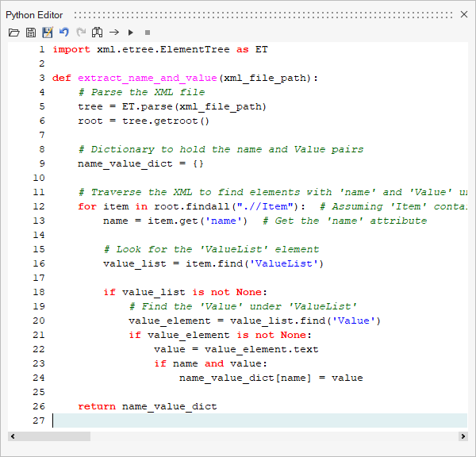The image size is (476, 457).
Task: Click the 'Python Editor' panel title
Action: point(34,15)
